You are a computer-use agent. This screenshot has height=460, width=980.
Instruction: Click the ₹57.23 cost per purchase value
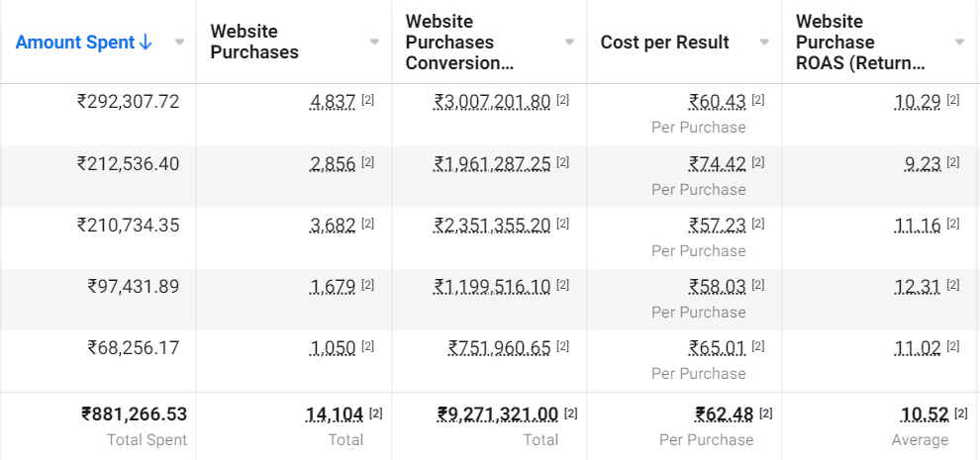(718, 225)
